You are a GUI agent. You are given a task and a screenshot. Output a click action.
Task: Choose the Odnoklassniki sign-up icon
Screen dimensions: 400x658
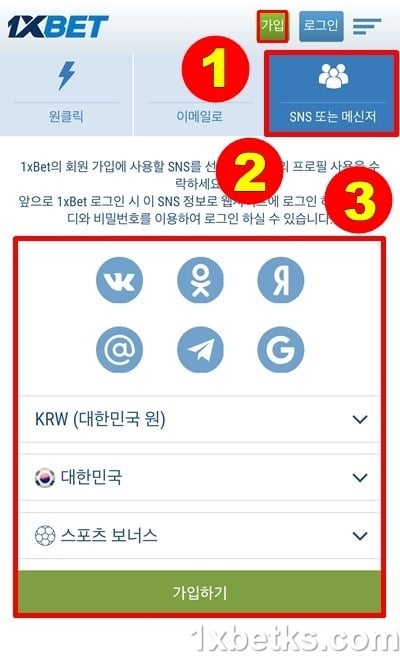click(200, 280)
